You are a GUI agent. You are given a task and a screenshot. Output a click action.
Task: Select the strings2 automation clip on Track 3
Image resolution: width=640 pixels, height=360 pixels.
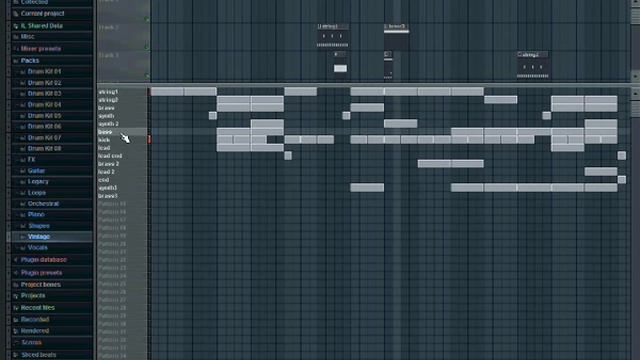pos(533,64)
